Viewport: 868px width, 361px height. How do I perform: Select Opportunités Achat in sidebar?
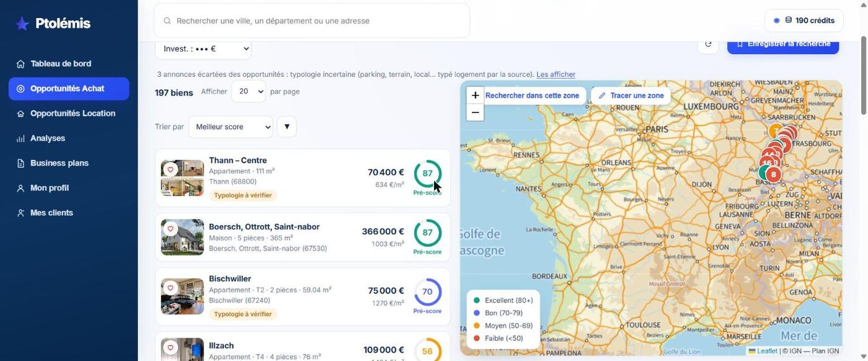[69, 89]
